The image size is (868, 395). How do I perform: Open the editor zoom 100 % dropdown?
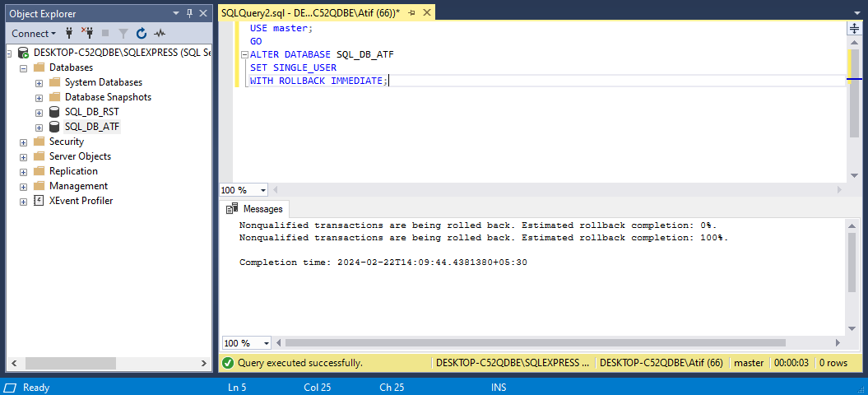coord(263,190)
